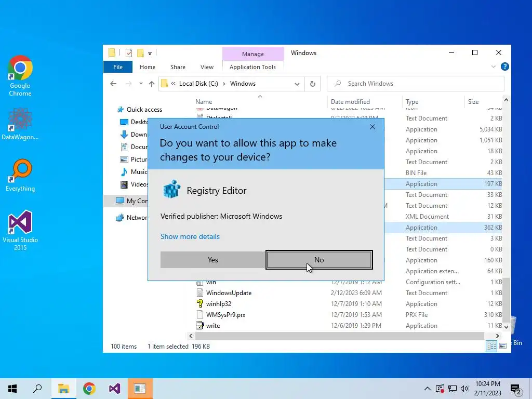
Task: Launch Visual Studio from the taskbar
Action: point(115,389)
